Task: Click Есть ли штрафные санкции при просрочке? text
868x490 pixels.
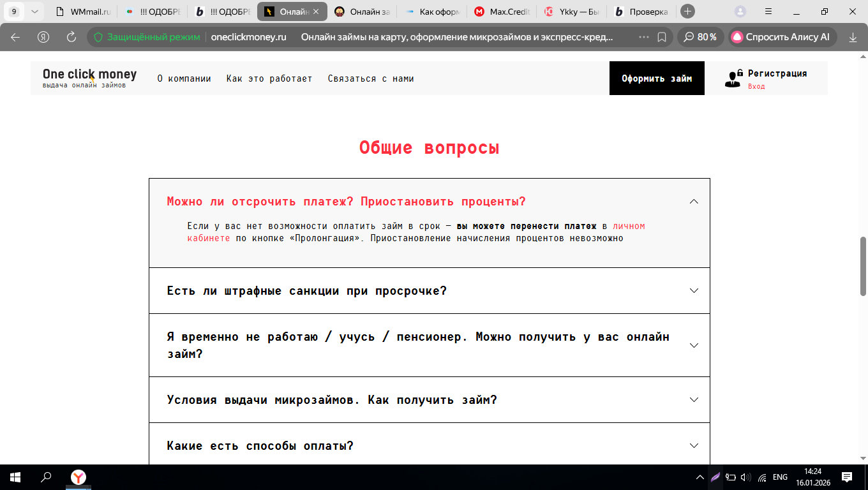Action: 306,291
